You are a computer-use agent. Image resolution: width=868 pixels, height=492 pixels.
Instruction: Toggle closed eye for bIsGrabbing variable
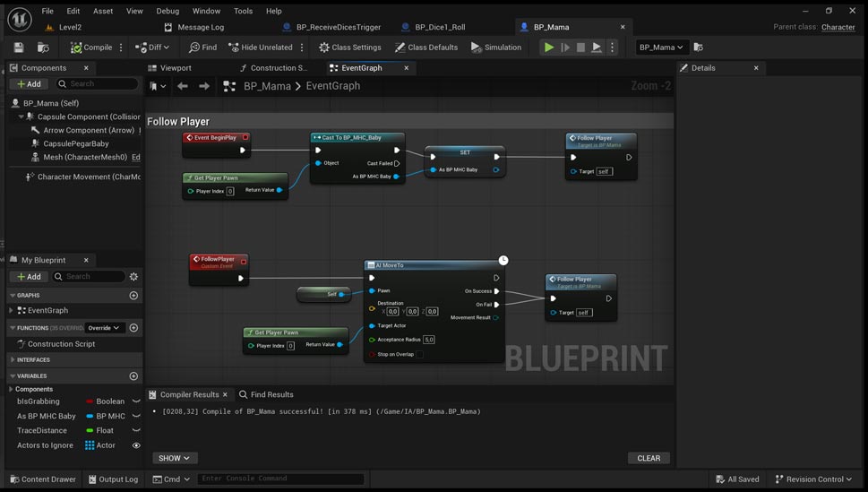click(136, 401)
